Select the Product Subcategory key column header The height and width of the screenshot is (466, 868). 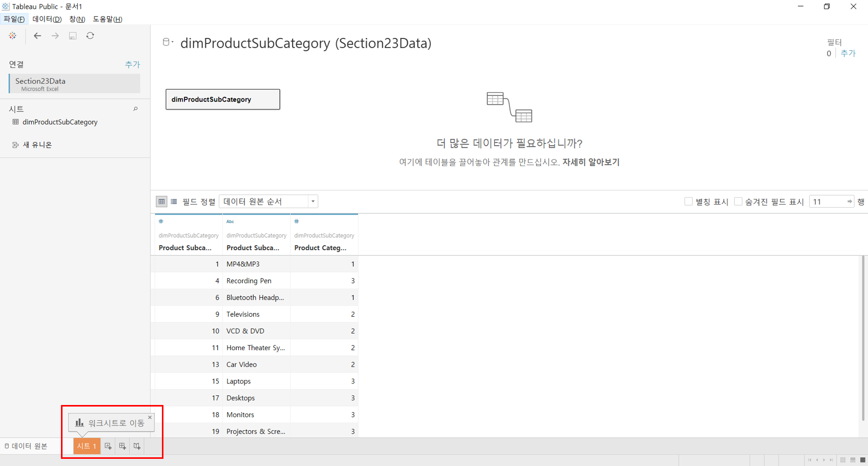pos(189,235)
